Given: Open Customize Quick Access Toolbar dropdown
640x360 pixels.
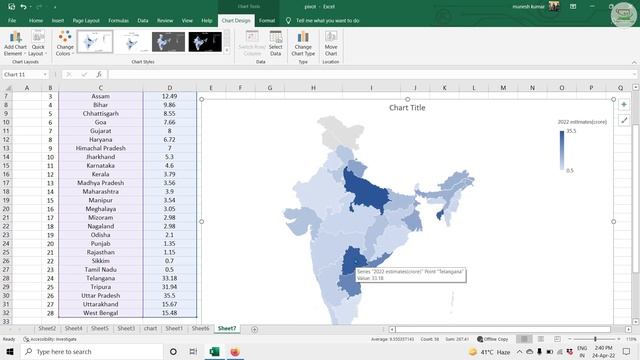Looking at the screenshot, I should point(55,7).
